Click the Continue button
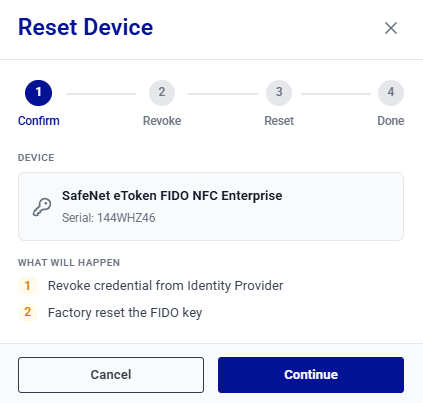Image resolution: width=423 pixels, height=403 pixels. [x=311, y=375]
